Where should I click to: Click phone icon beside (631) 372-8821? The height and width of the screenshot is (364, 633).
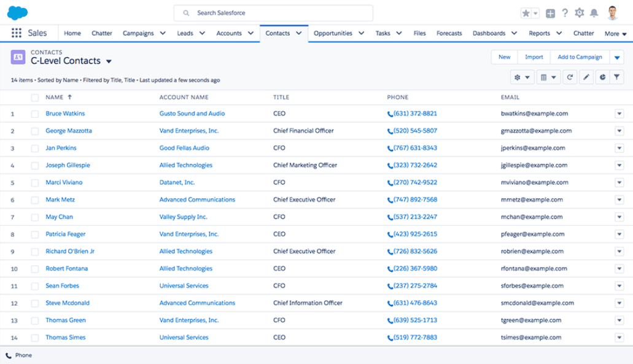click(390, 114)
